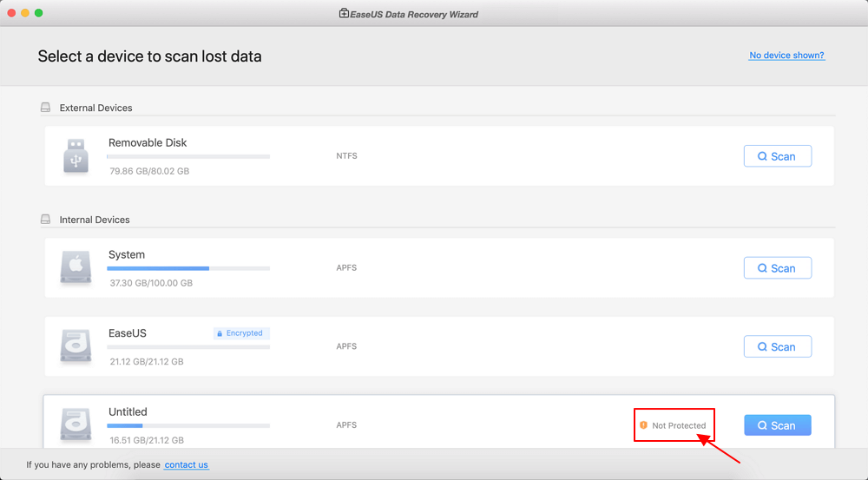868x480 pixels.
Task: Click the 'Select a device to scan lost data' heading
Action: 149,56
